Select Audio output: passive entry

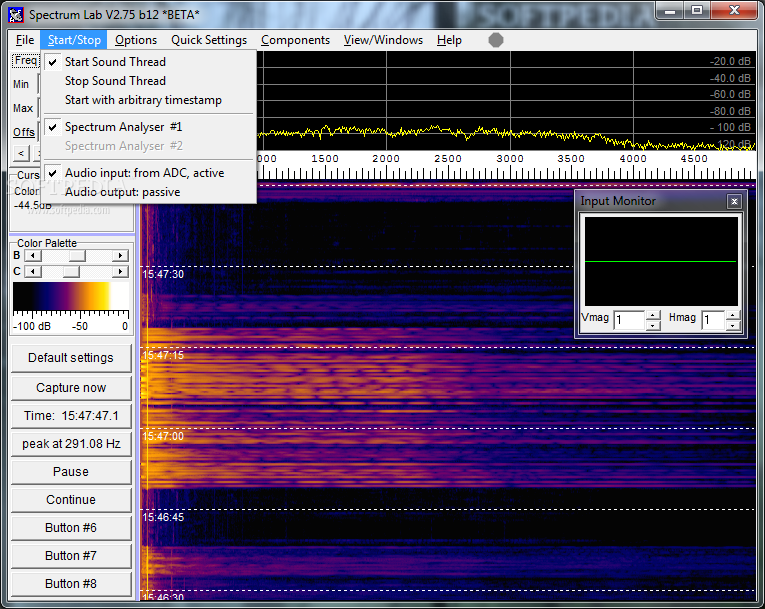[149, 192]
